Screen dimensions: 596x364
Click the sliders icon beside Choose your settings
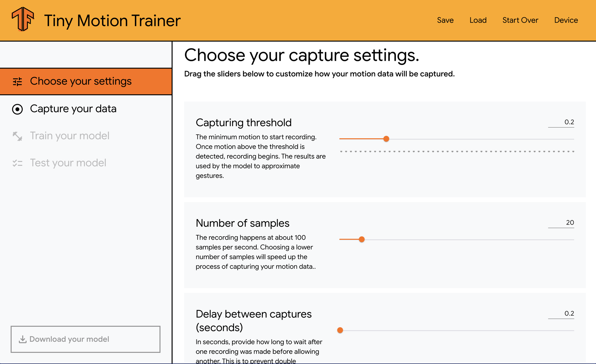[17, 81]
